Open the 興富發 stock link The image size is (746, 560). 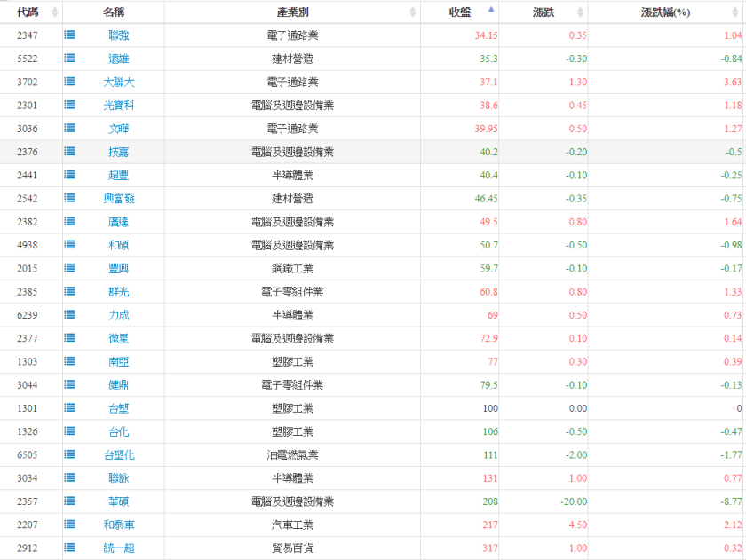pyautogui.click(x=118, y=199)
